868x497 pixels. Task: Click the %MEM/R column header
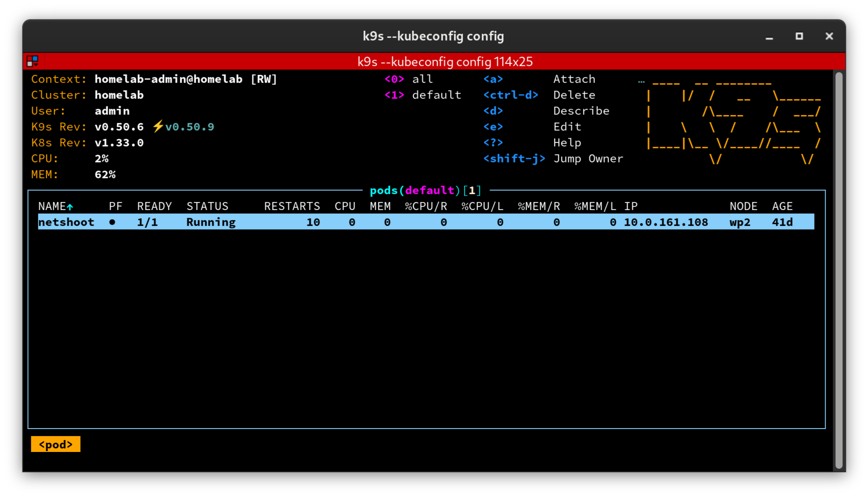(539, 206)
